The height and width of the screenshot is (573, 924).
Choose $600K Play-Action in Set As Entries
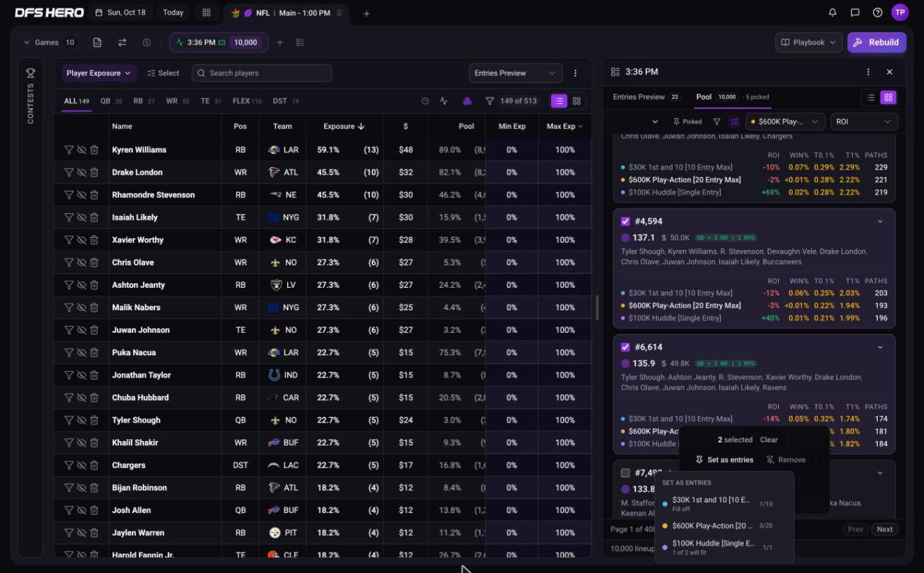(x=724, y=525)
